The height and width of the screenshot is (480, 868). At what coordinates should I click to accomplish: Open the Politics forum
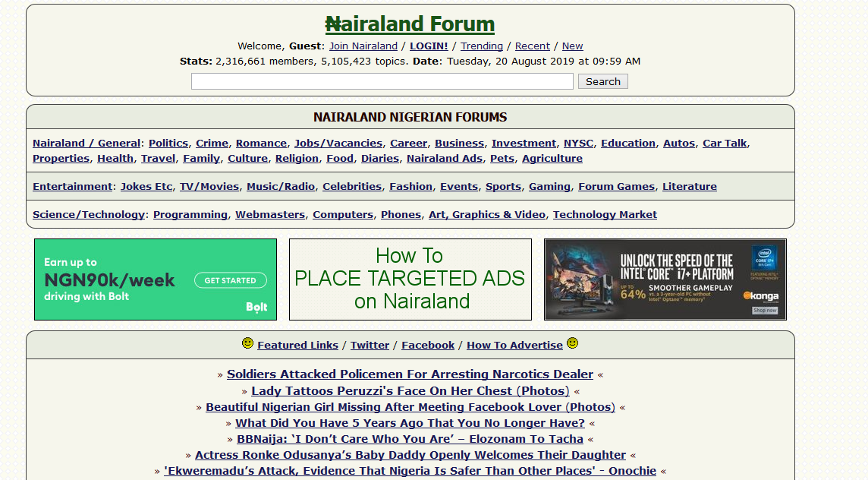tap(168, 143)
